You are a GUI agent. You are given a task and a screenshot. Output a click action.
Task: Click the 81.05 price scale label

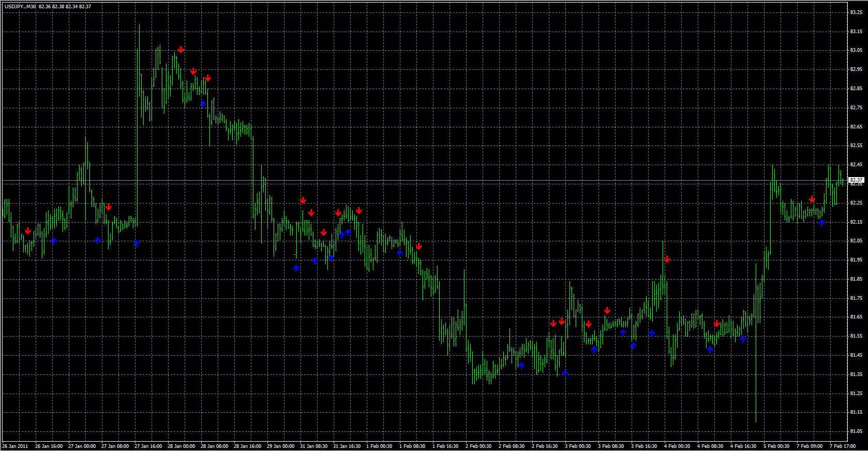click(856, 431)
